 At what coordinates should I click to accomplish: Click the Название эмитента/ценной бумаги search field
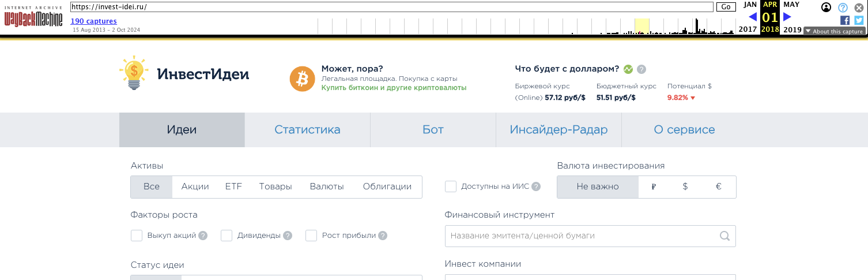[590, 236]
